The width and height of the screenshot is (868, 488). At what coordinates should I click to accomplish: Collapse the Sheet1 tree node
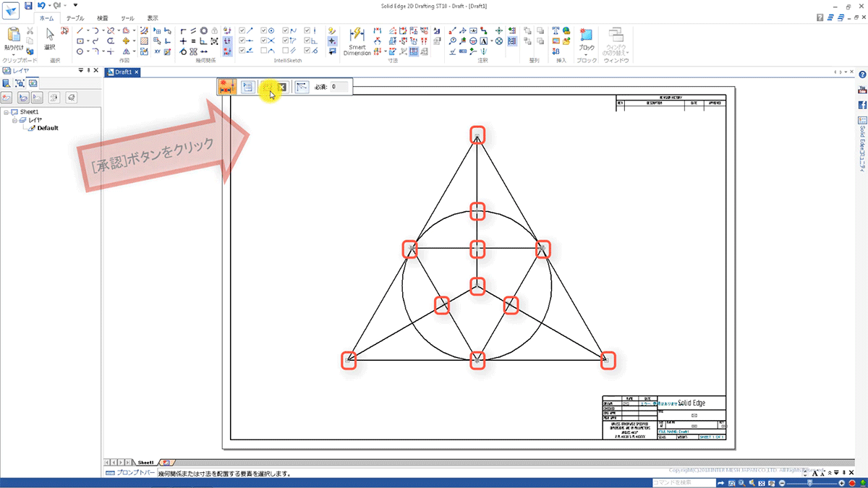coord(6,112)
